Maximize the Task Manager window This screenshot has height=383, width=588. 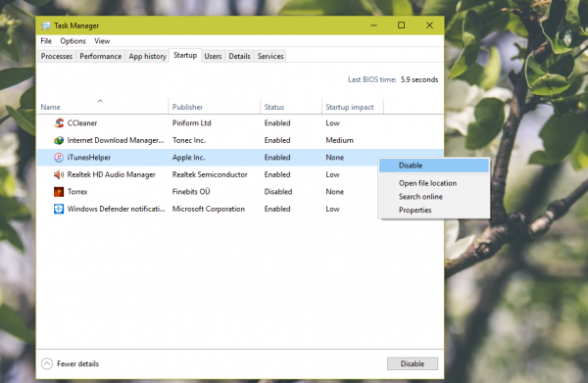[401, 25]
